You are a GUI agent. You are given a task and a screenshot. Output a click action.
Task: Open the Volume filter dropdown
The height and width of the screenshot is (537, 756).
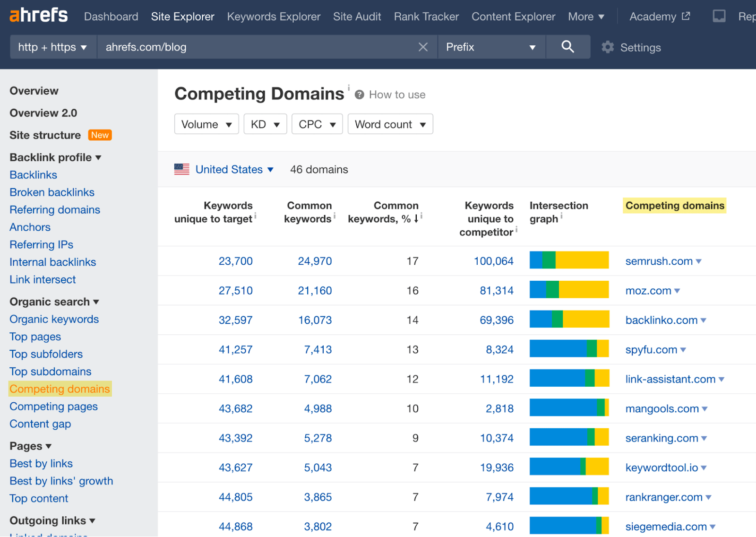[x=206, y=124]
